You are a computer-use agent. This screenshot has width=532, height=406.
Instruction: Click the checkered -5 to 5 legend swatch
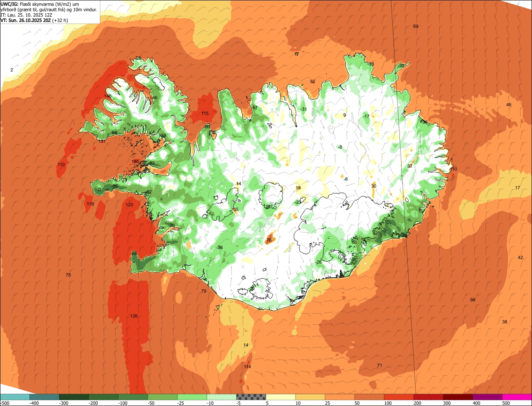251,397
